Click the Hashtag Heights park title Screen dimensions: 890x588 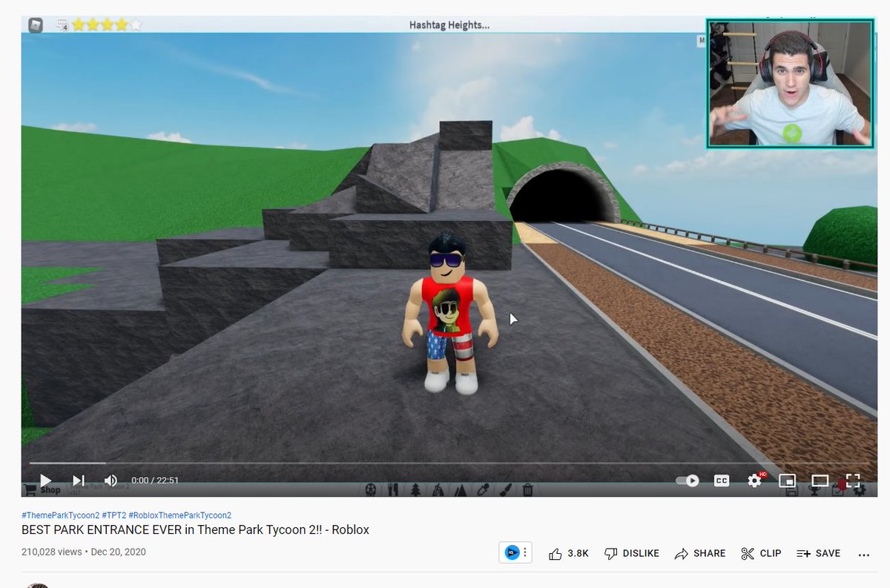pyautogui.click(x=449, y=24)
